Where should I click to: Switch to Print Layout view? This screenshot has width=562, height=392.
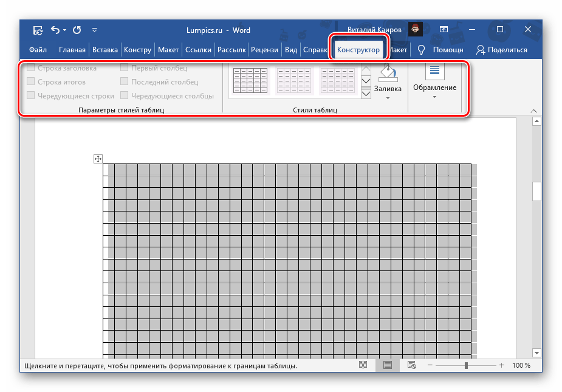(x=388, y=365)
